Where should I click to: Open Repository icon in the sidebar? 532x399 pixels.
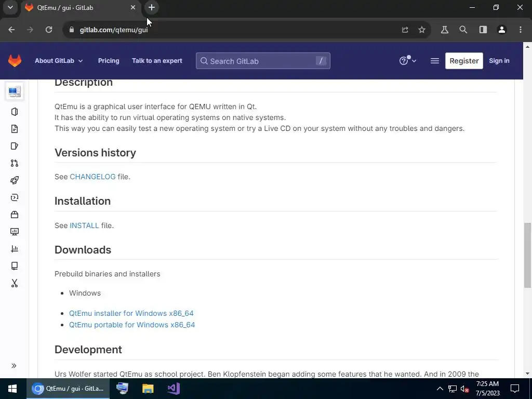15,129
